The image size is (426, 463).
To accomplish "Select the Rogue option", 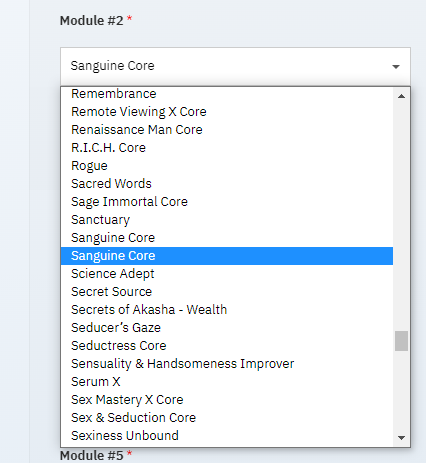I will (227, 166).
